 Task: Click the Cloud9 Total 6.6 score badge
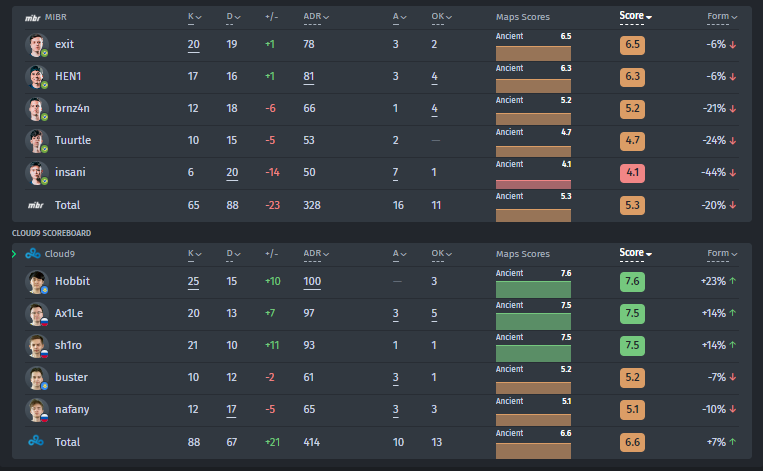click(x=632, y=442)
